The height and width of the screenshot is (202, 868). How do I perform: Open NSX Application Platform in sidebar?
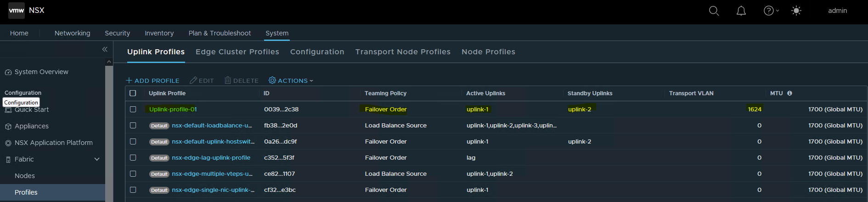(54, 143)
